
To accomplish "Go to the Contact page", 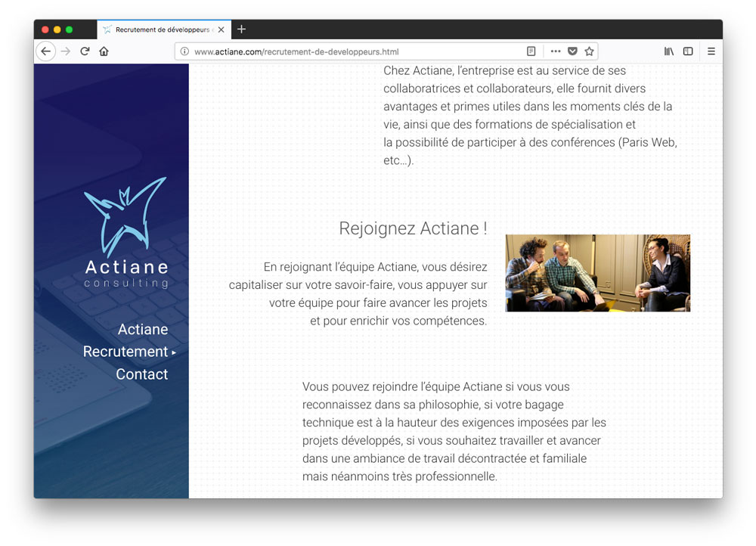I will point(142,374).
